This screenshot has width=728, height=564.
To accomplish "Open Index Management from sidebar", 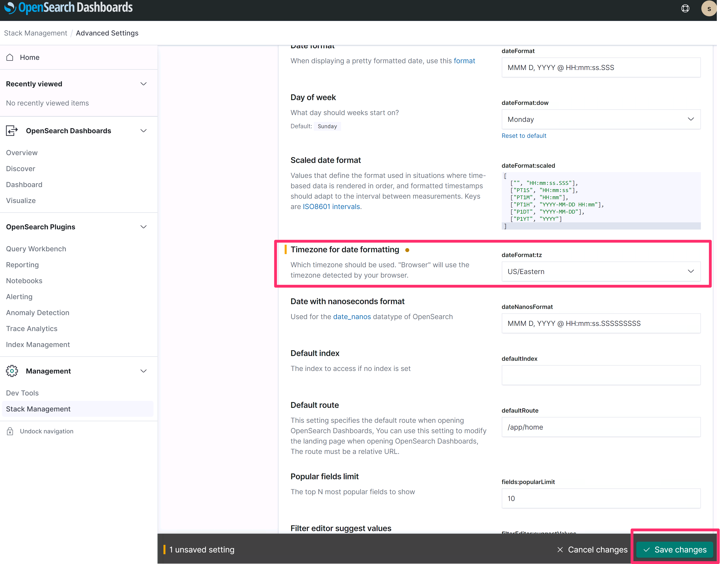I will click(x=38, y=345).
